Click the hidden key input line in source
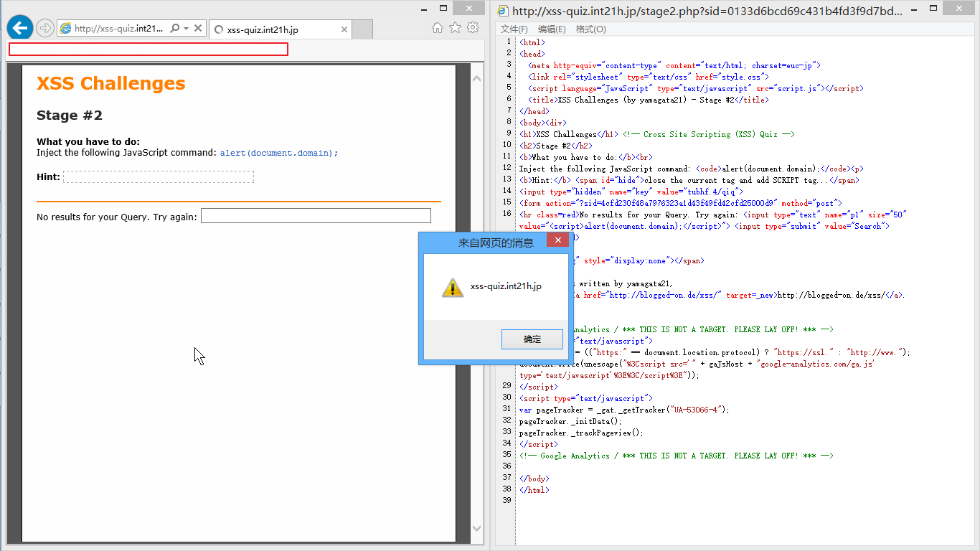980x551 pixels. 631,192
